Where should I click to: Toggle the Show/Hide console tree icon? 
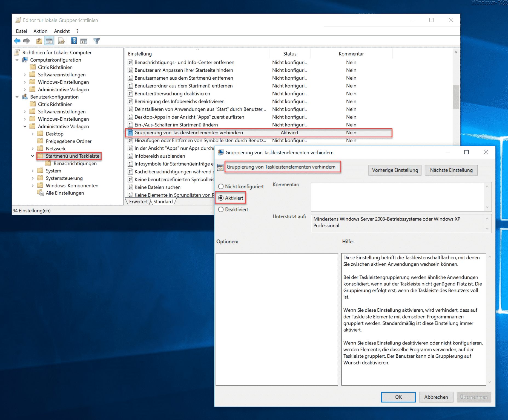(49, 41)
